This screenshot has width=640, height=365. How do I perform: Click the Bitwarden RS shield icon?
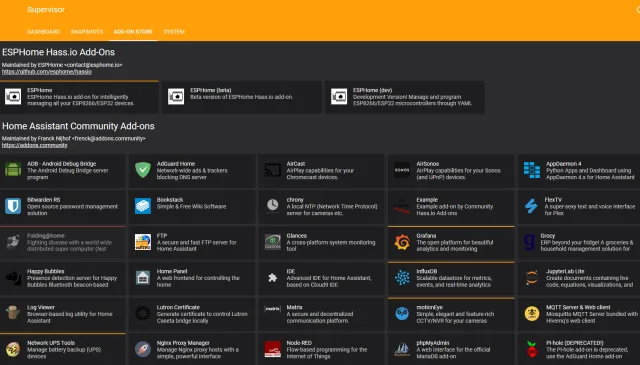tap(13, 206)
